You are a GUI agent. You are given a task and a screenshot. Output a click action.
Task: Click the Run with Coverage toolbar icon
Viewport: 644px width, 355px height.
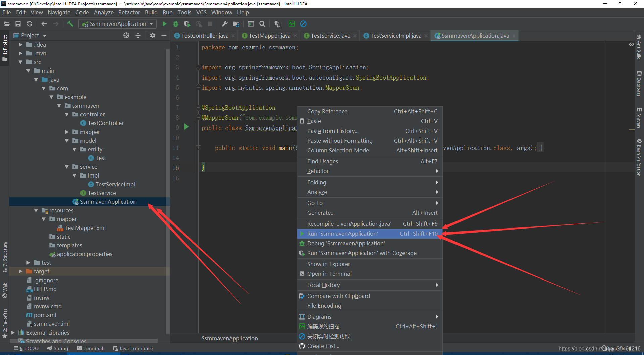pyautogui.click(x=187, y=24)
